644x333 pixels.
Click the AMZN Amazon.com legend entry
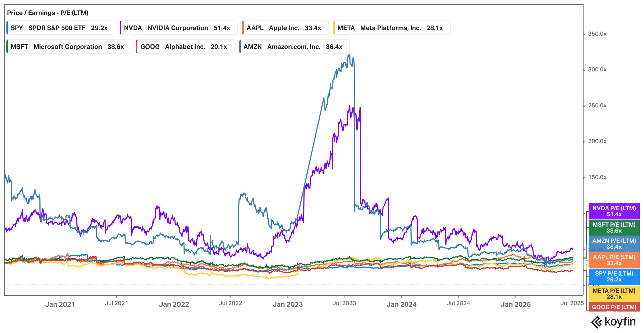pyautogui.click(x=294, y=47)
